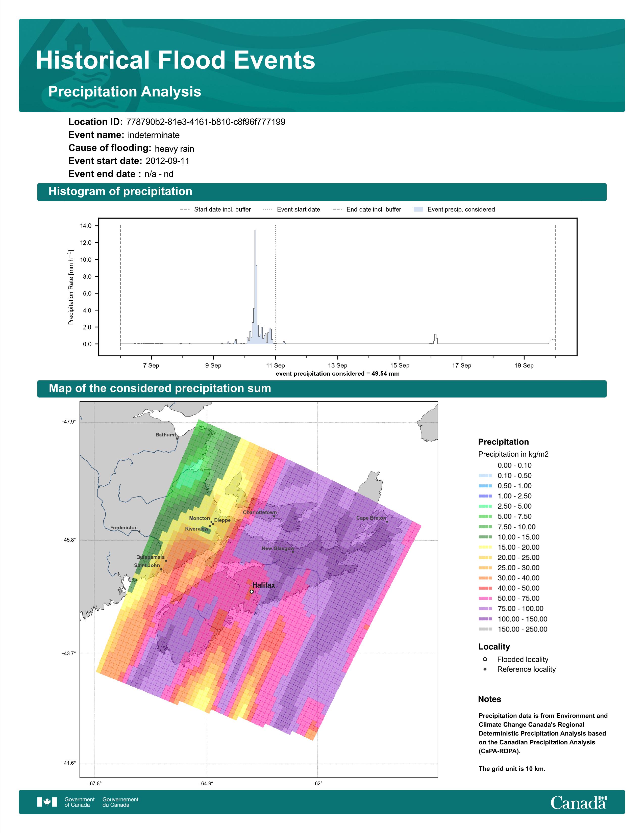Viewport: 644px width, 833px height.
Task: Click the Location ID value text
Action: (x=205, y=122)
